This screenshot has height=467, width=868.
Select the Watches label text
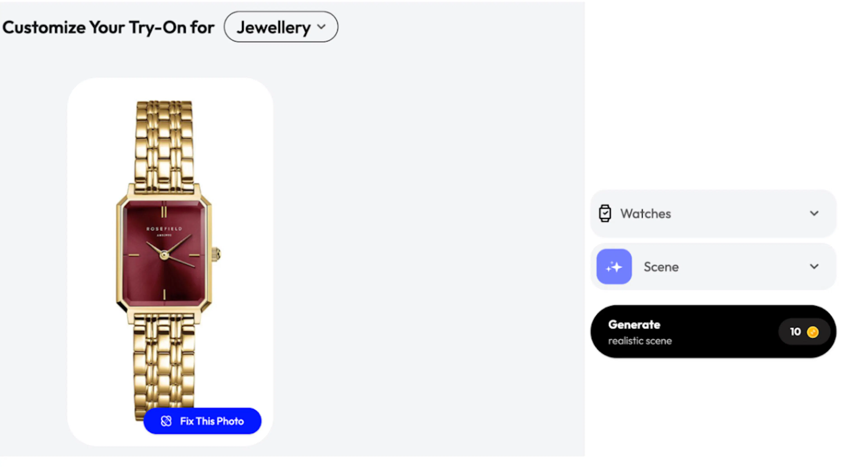point(646,214)
